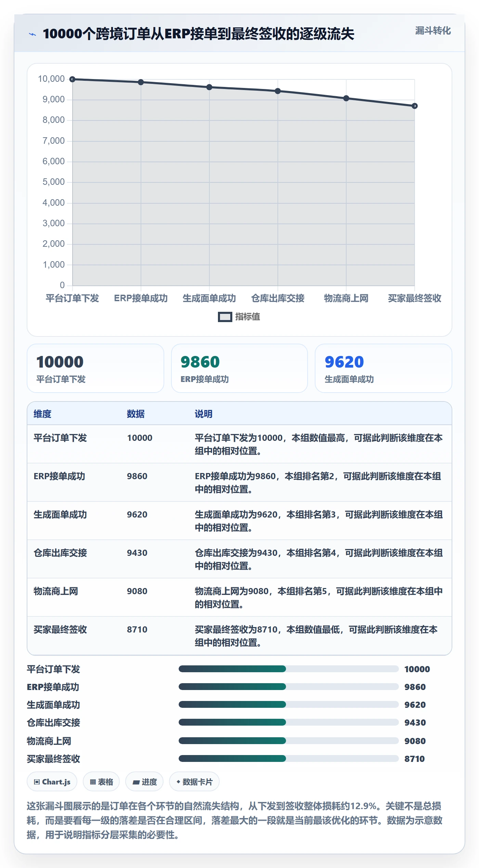Select the 仓库出库交接 cell in the 维度 column

(60, 553)
